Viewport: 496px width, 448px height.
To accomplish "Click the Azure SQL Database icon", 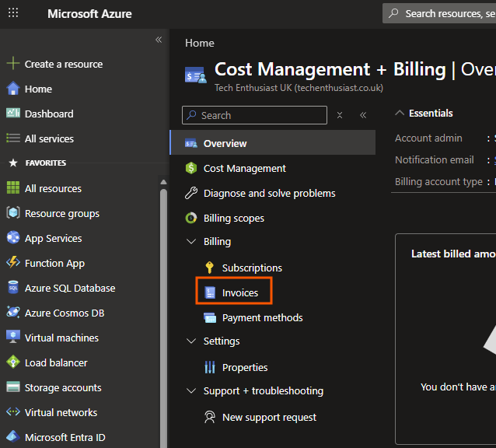I will (x=13, y=287).
